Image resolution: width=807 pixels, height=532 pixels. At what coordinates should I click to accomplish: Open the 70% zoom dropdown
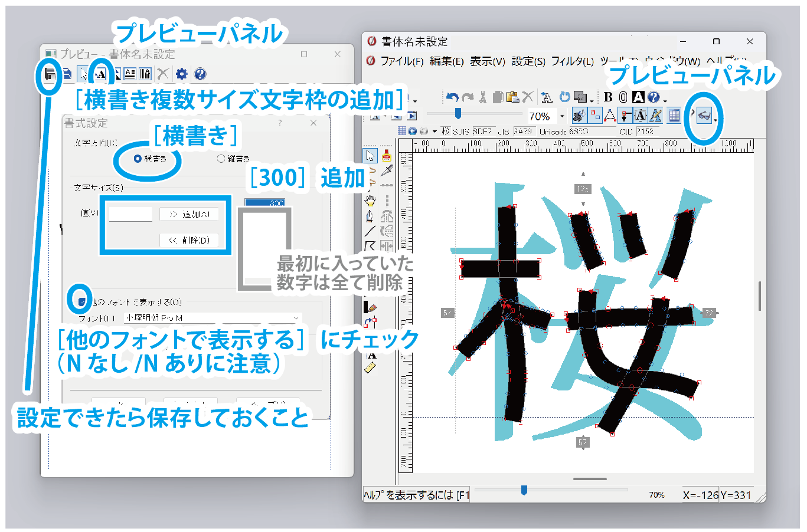point(562,117)
